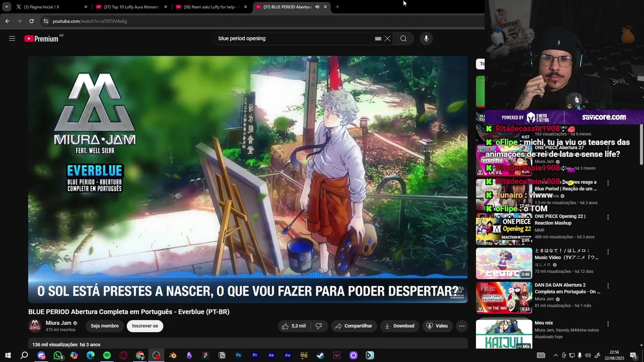Open the notification center with 5 alerts
This screenshot has width=644, height=362.
coord(633,355)
